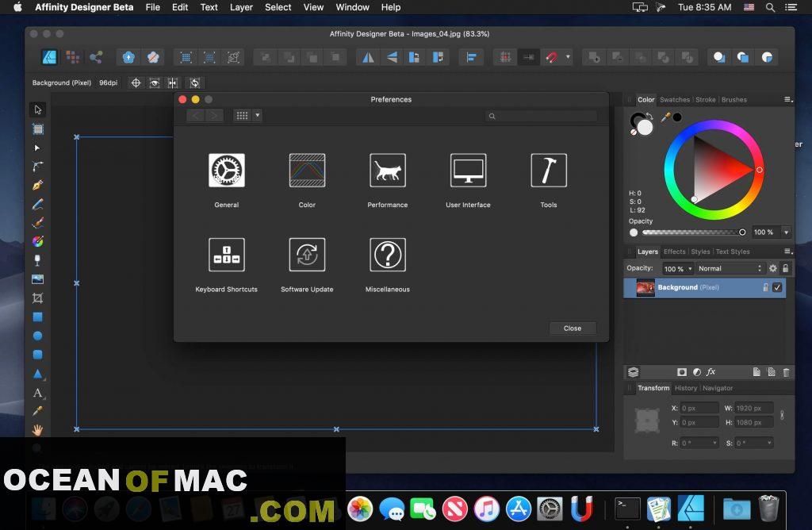Toggle Background layer visibility checkbox
The width and height of the screenshot is (812, 530).
click(777, 287)
